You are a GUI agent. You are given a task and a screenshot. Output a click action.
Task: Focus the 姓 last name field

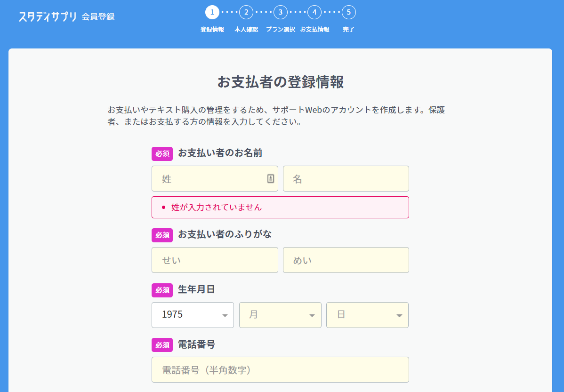pyautogui.click(x=215, y=178)
